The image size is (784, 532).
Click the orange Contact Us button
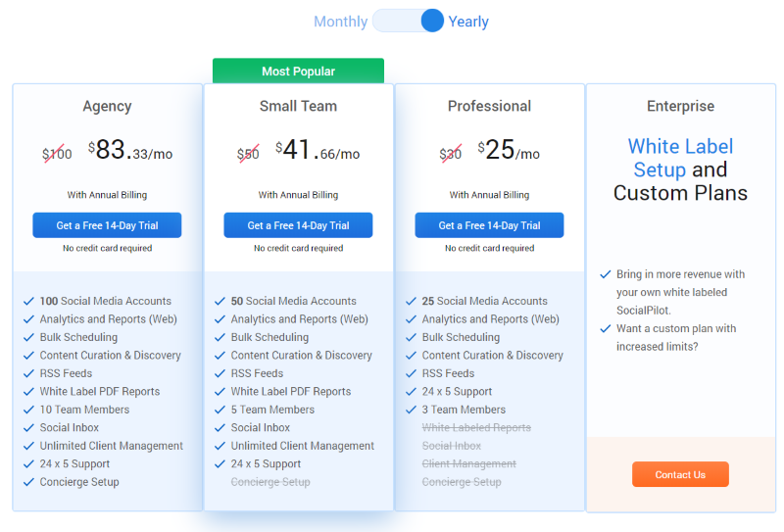[x=680, y=474]
